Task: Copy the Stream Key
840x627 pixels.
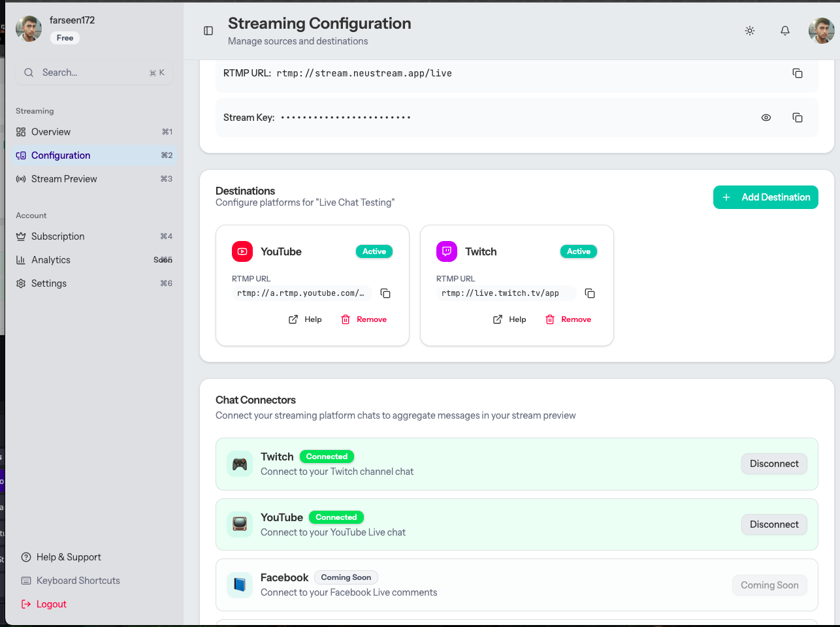Action: (798, 118)
